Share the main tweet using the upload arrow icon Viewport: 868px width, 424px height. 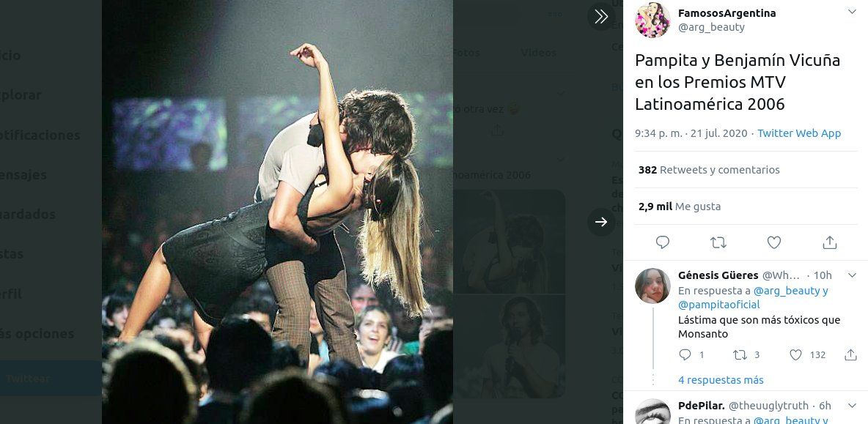point(829,242)
